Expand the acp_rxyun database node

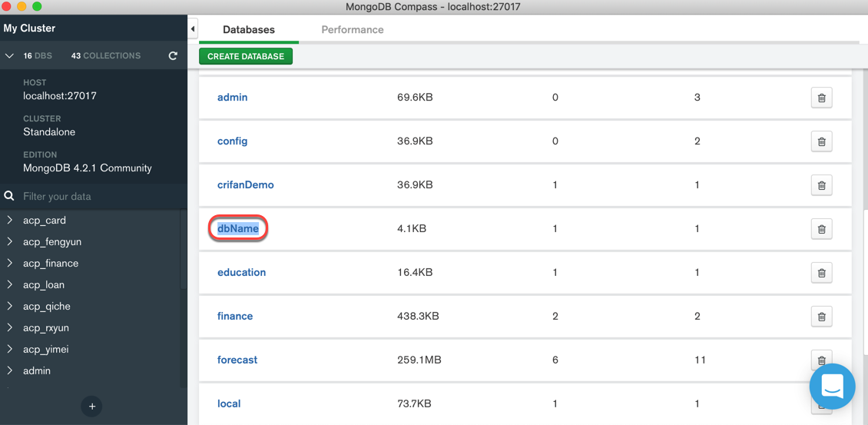tap(9, 328)
